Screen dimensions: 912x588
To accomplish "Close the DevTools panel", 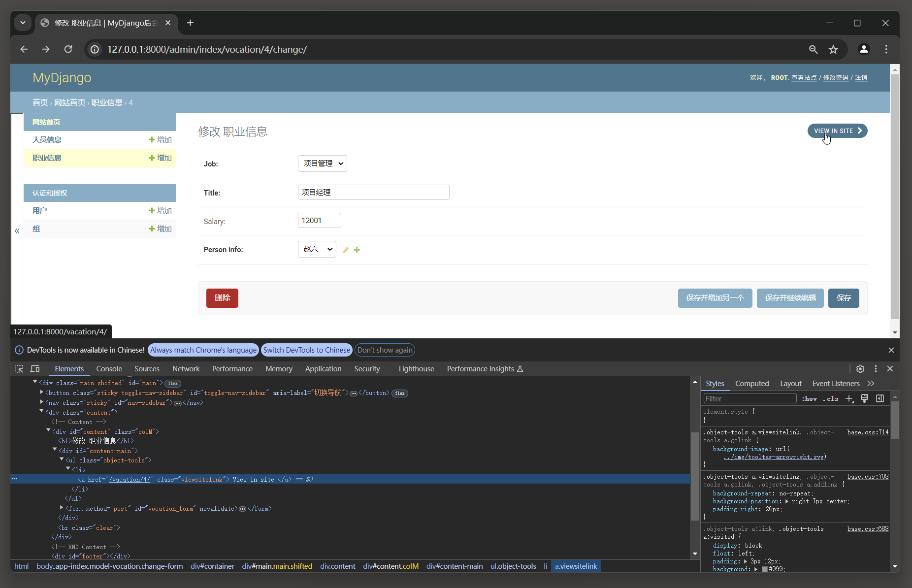I will pyautogui.click(x=890, y=369).
